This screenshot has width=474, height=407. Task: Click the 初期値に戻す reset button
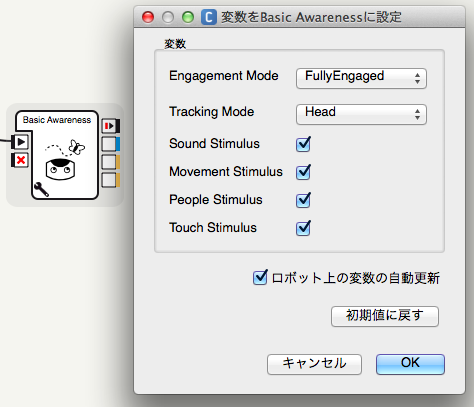click(385, 316)
